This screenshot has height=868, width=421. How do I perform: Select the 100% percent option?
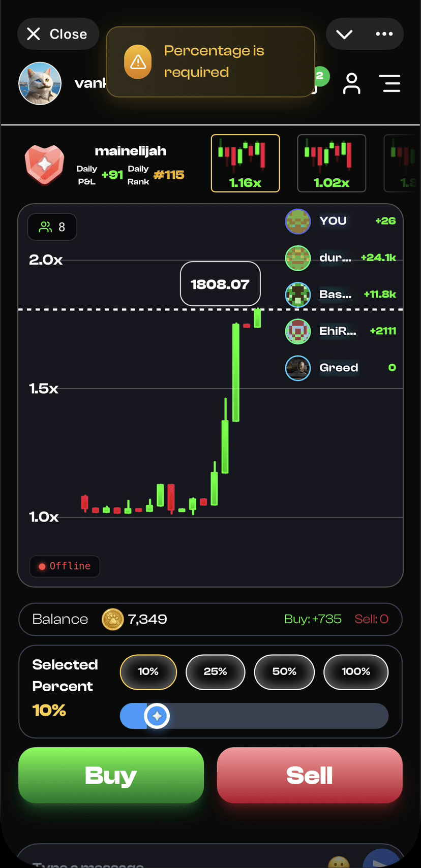pyautogui.click(x=356, y=671)
